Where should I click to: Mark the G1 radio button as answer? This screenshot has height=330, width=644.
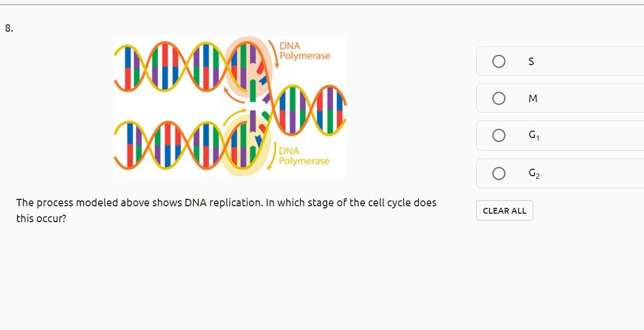[498, 135]
